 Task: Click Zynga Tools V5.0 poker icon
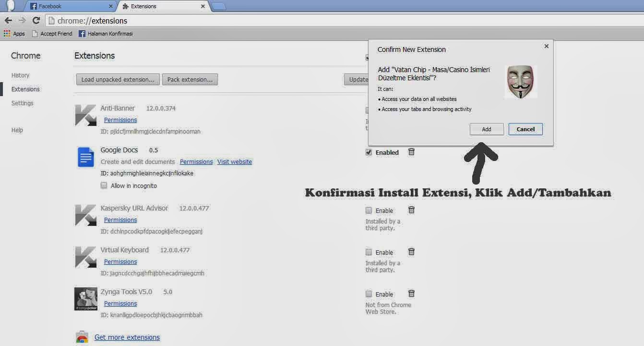click(x=86, y=299)
